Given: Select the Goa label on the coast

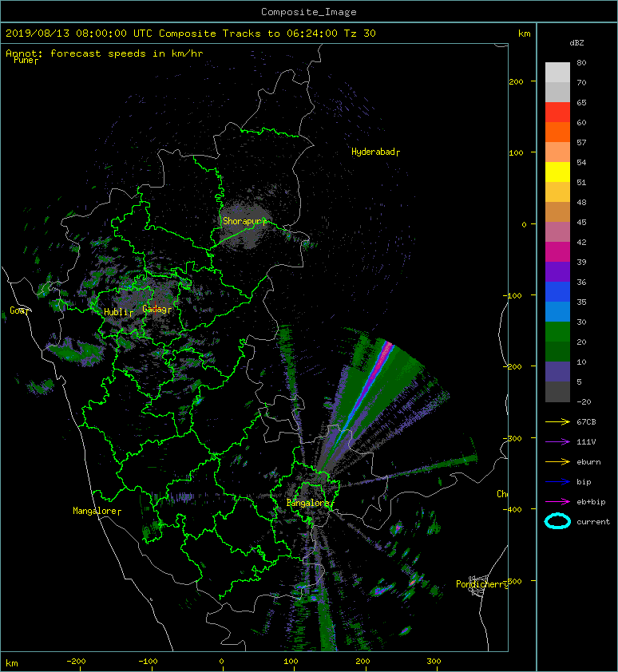Looking at the screenshot, I should coord(18,310).
